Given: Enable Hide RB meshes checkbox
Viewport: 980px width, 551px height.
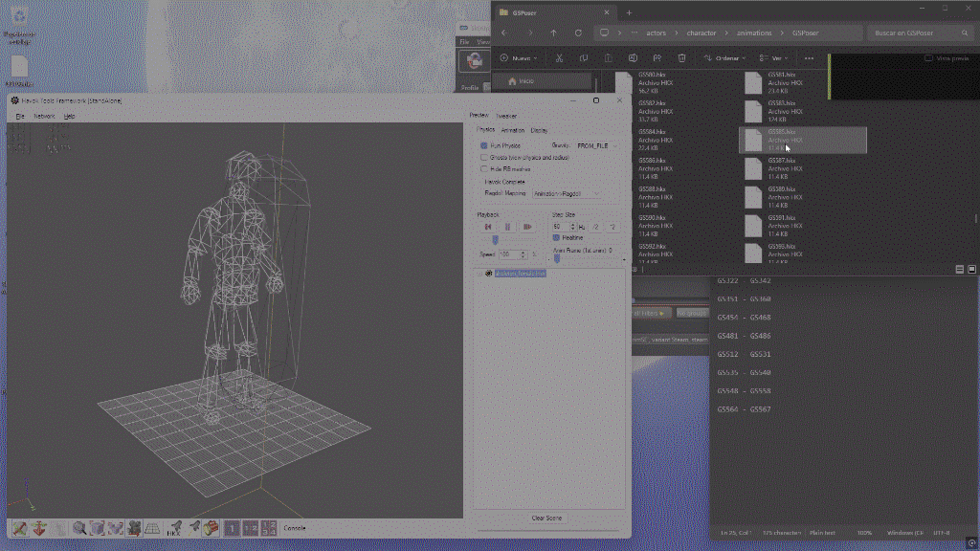Looking at the screenshot, I should tap(483, 168).
